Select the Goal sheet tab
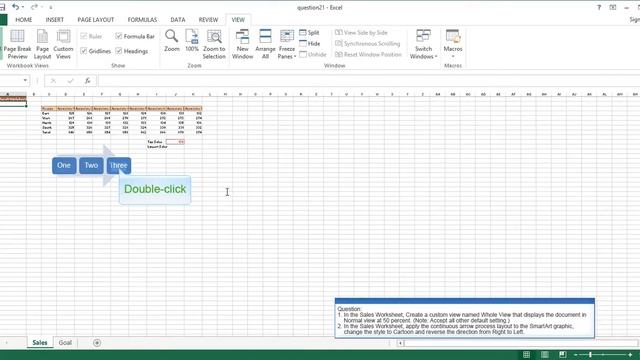Image resolution: width=640 pixels, height=360 pixels. (x=65, y=342)
